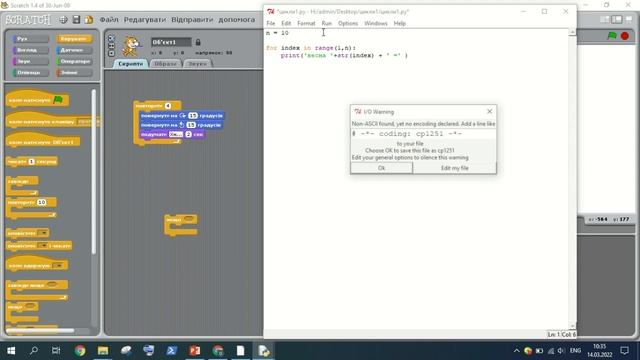Click the number field in wait seconds block
640x360 pixels.
(31, 162)
